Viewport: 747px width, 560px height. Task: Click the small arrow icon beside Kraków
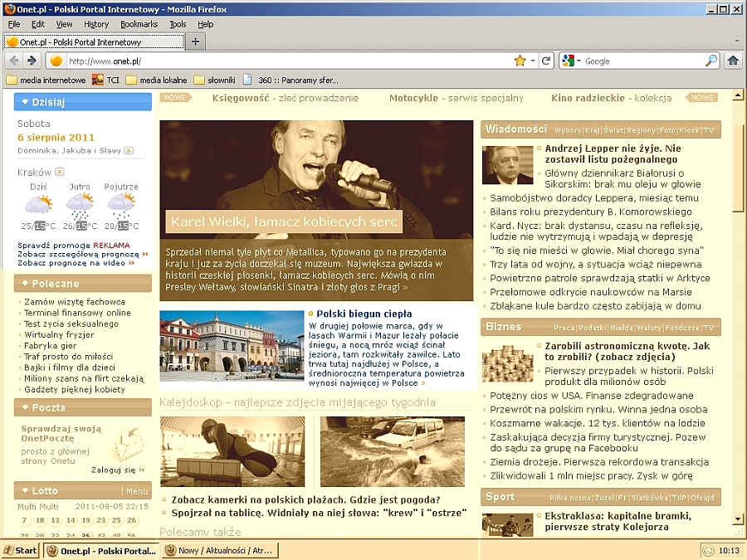pyautogui.click(x=60, y=172)
